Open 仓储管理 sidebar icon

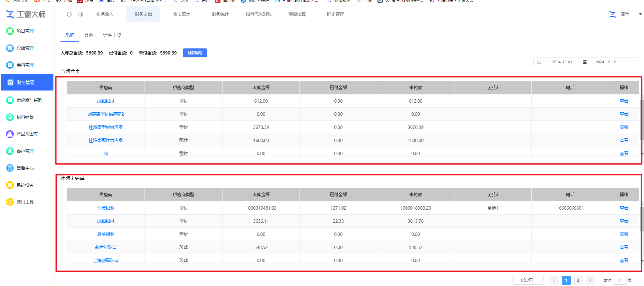10,48
